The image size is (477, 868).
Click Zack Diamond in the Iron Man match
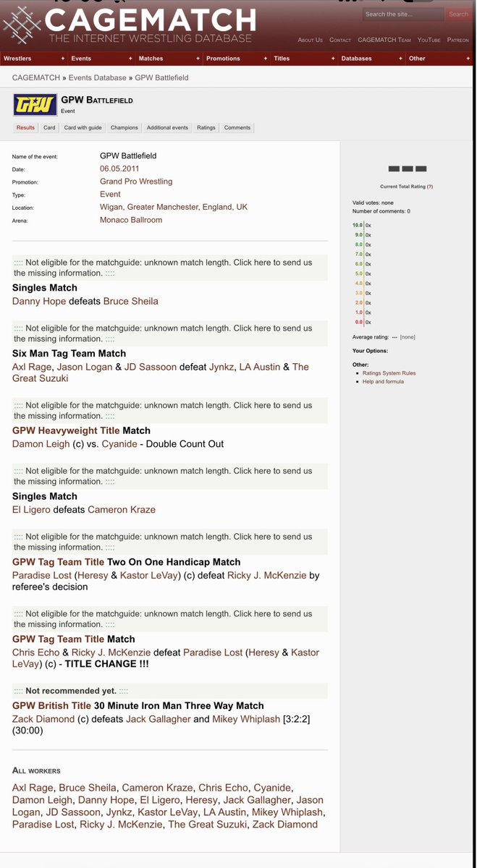click(x=43, y=719)
